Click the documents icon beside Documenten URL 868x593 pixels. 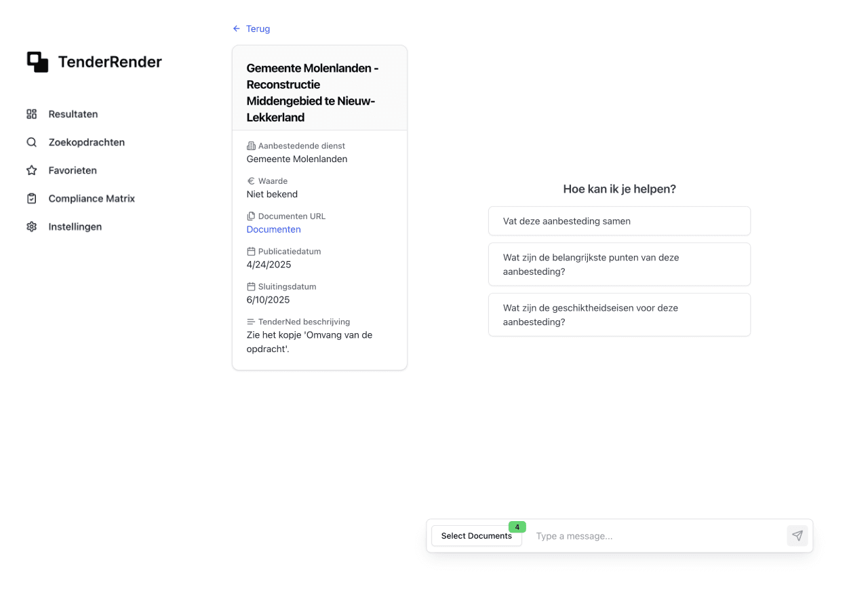[251, 216]
